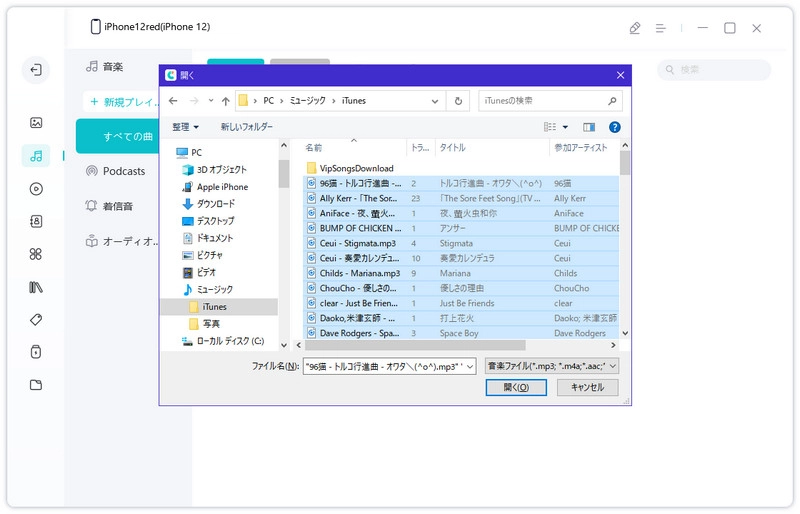Close the 開く file dialog

(620, 76)
